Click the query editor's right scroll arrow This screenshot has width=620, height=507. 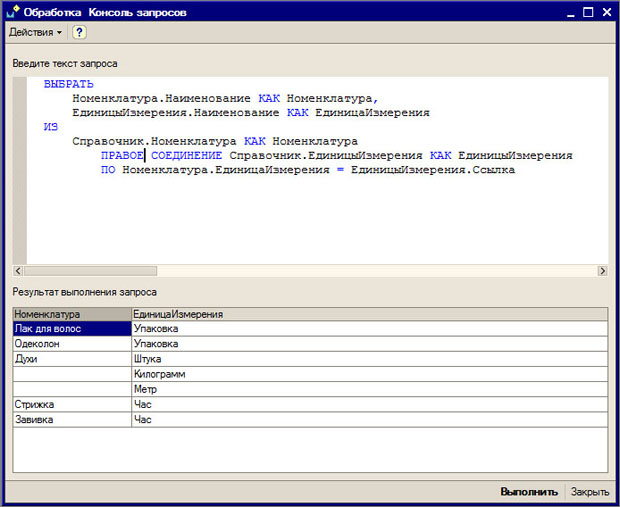(x=603, y=271)
